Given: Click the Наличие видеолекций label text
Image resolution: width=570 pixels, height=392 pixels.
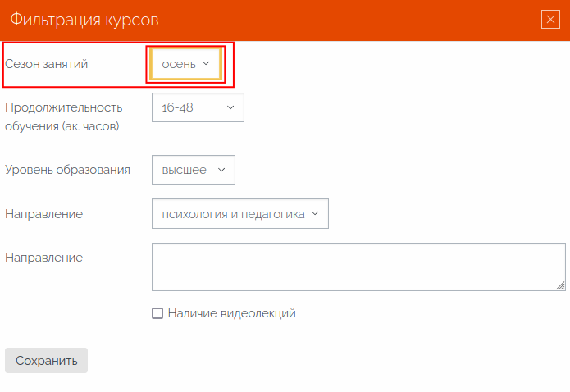Looking at the screenshot, I should click(232, 313).
